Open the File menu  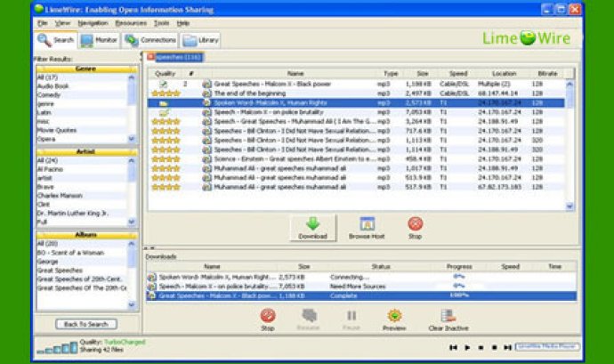coord(43,23)
